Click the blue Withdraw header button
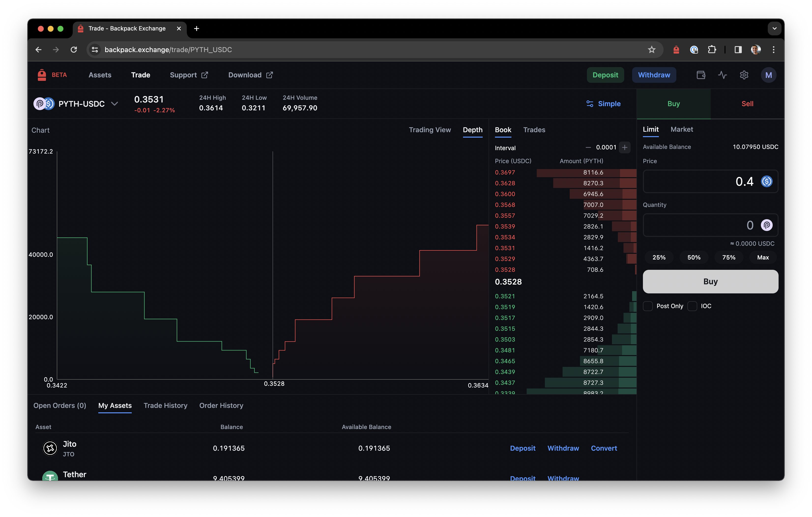 (654, 75)
